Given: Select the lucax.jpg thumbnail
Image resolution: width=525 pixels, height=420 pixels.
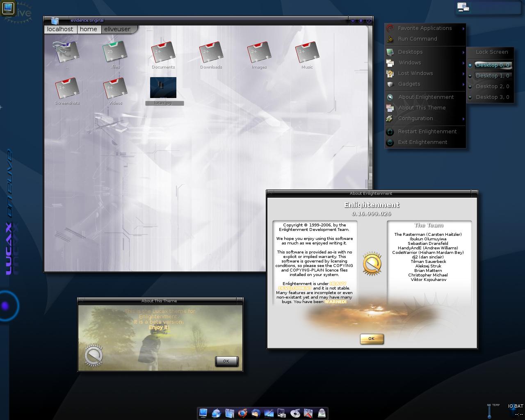Looking at the screenshot, I should click(x=163, y=87).
